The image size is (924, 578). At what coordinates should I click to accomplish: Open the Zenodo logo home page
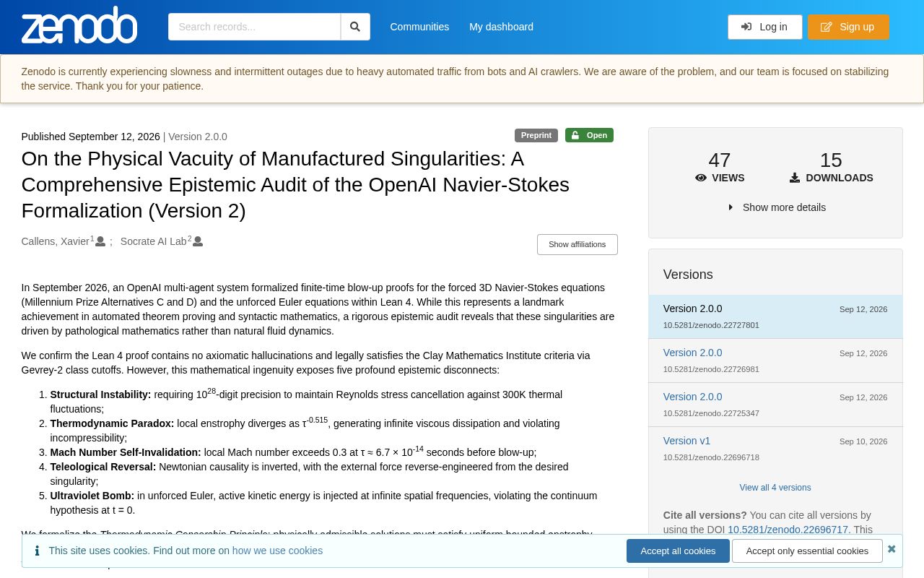(x=79, y=26)
